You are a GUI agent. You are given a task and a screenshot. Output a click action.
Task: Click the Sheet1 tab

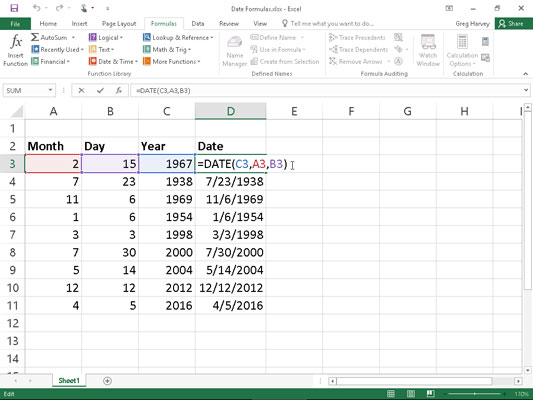tap(69, 381)
